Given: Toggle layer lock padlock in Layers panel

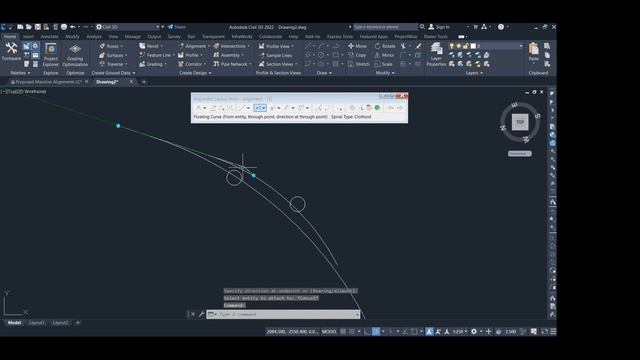Looking at the screenshot, I should pos(465,46).
